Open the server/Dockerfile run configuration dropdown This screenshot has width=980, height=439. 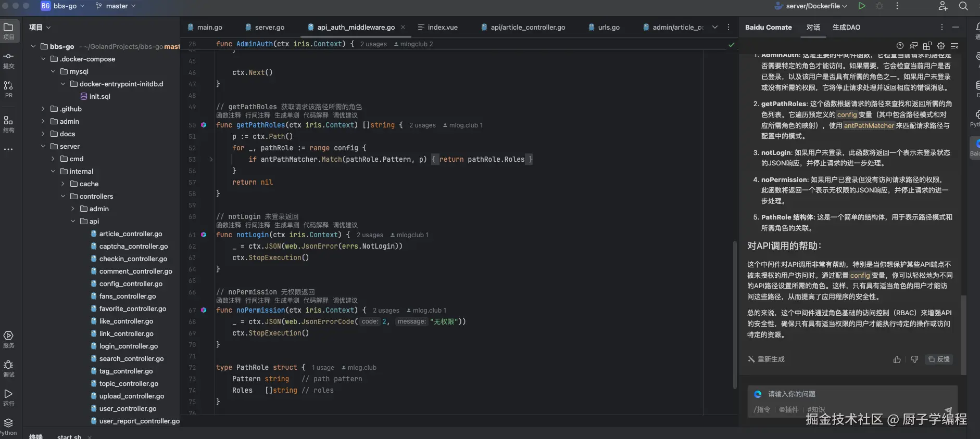pyautogui.click(x=811, y=6)
